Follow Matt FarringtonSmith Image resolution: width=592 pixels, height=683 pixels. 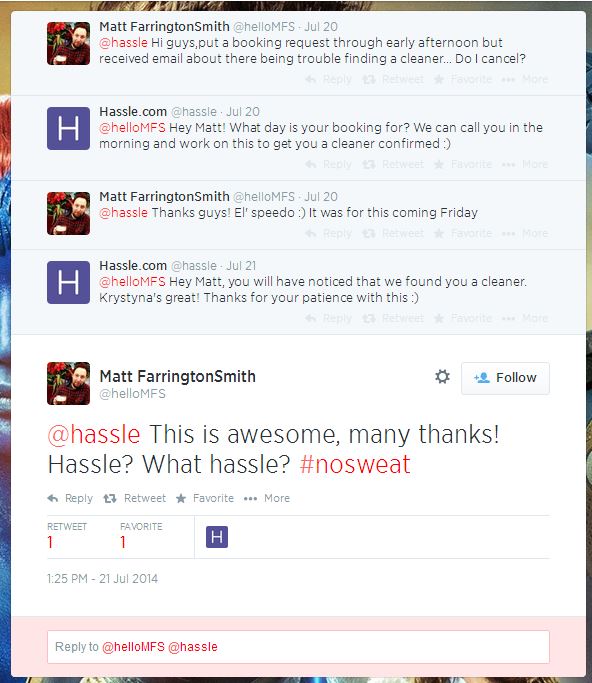(505, 378)
